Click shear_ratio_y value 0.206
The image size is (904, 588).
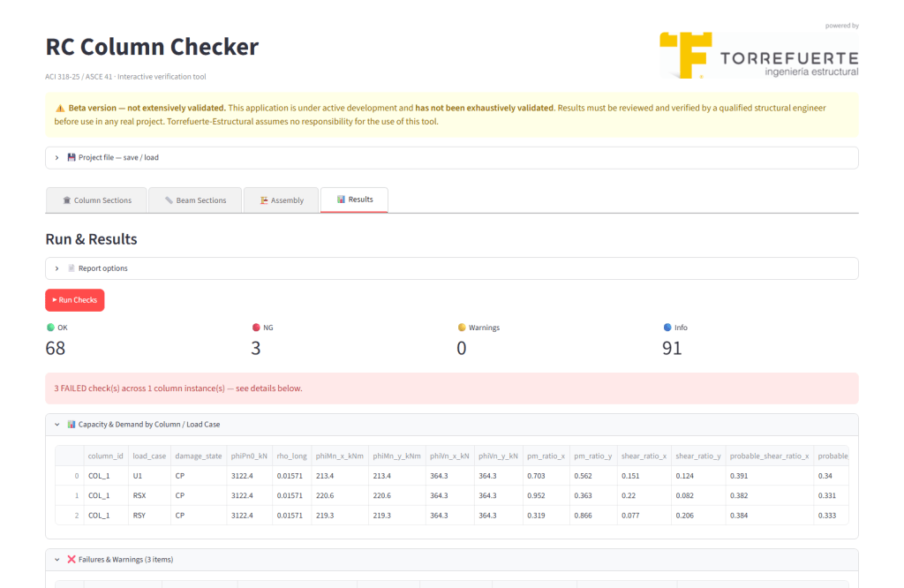(698, 516)
